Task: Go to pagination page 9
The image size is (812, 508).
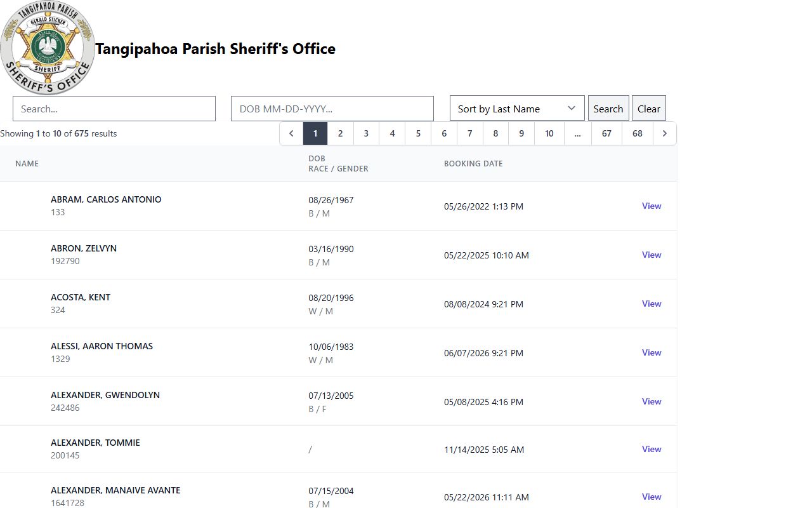Action: click(x=521, y=133)
